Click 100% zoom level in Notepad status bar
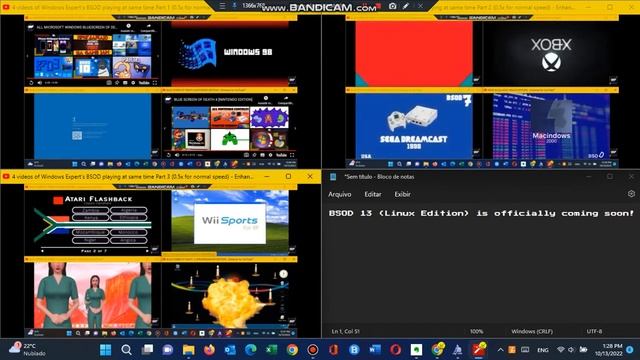The width and height of the screenshot is (640, 360). pyautogui.click(x=476, y=331)
